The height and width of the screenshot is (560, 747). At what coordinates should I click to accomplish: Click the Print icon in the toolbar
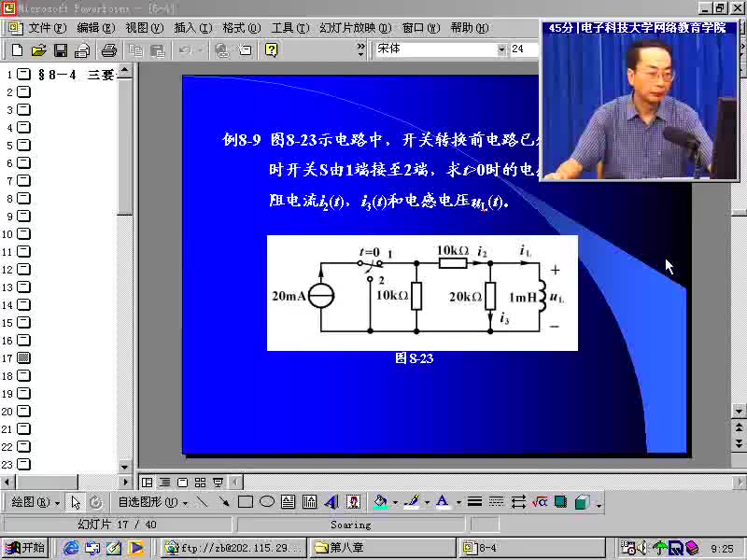(109, 50)
